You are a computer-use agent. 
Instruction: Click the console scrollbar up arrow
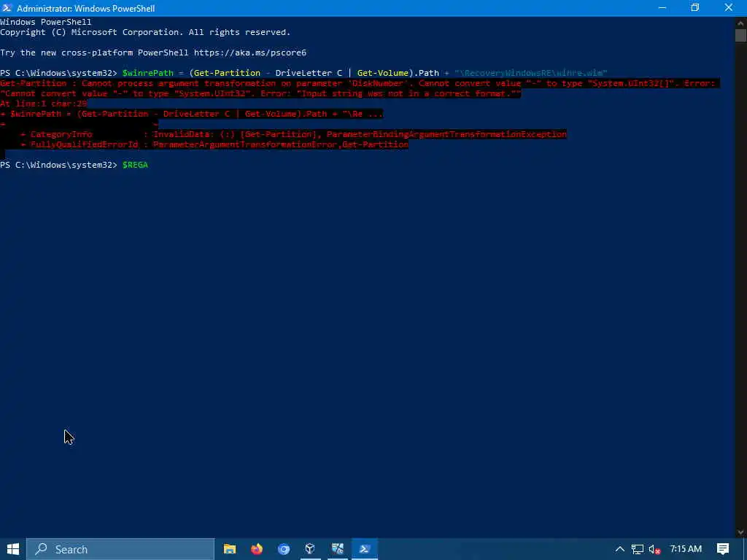tap(740, 23)
